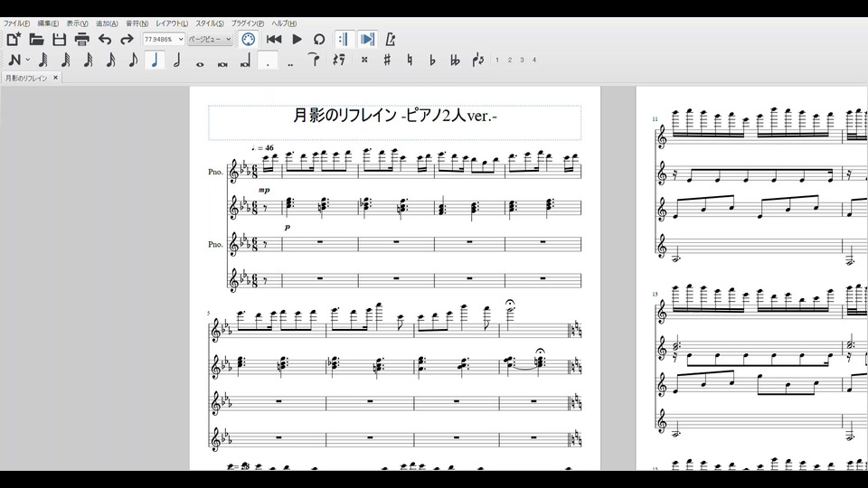This screenshot has height=488, width=868.
Task: Open the 音符(N) menu
Action: point(137,23)
